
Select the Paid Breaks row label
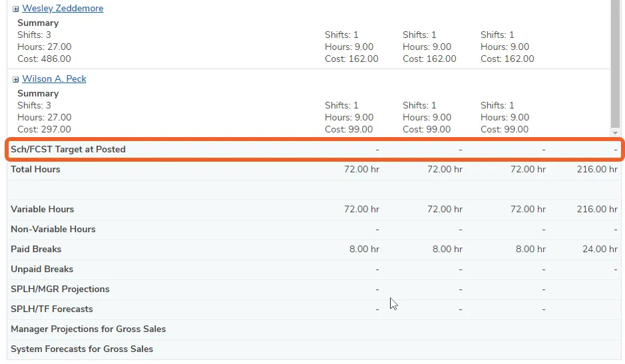coord(36,249)
